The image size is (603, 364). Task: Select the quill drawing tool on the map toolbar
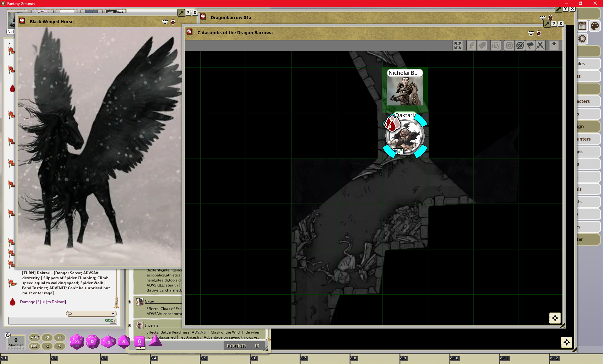point(471,46)
